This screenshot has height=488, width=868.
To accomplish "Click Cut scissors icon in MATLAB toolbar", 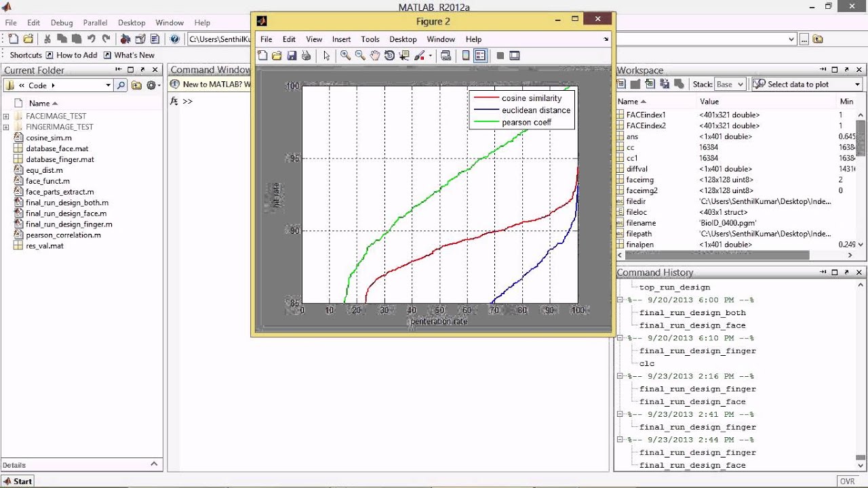I will click(47, 39).
